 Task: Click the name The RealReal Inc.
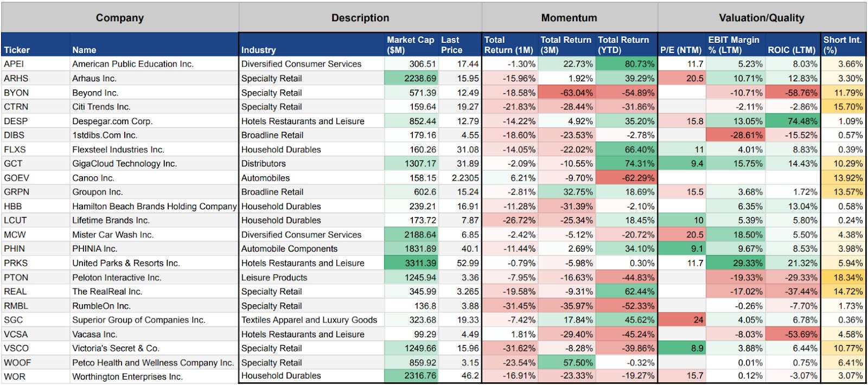107,292
